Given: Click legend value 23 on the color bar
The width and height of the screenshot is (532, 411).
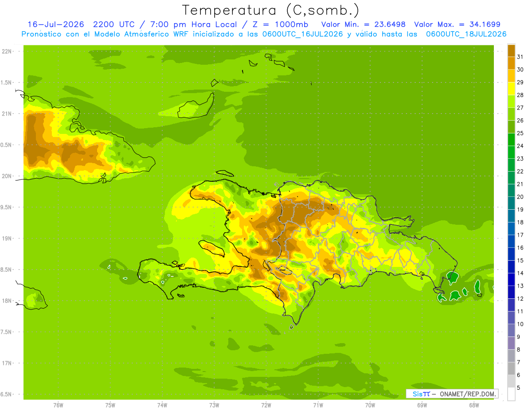Looking at the screenshot, I should pos(520,159).
